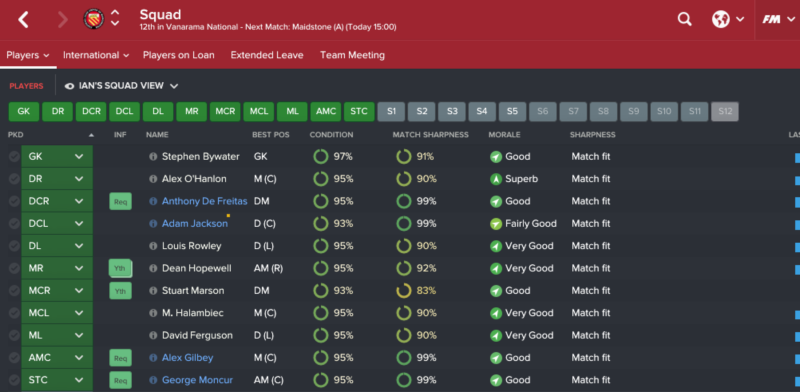
Task: Click the back navigation arrow
Action: [23, 20]
